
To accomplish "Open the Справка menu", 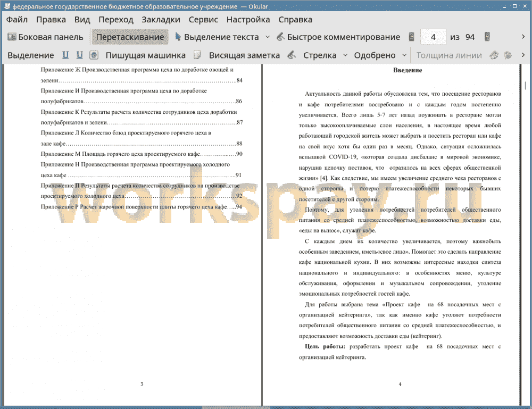I will click(x=295, y=20).
